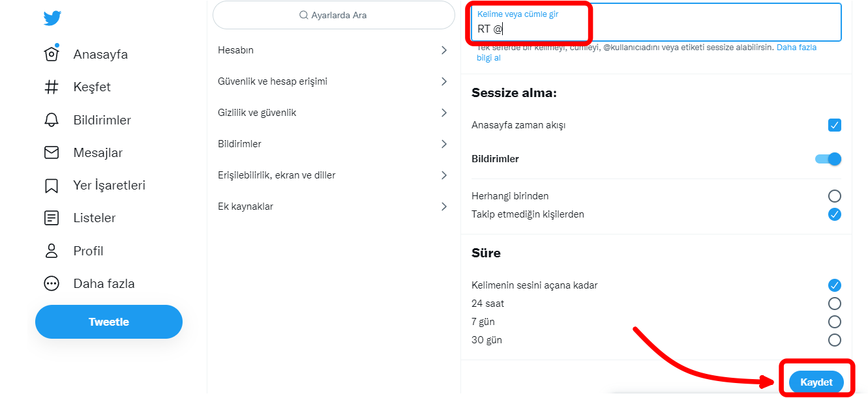The height and width of the screenshot is (398, 868).
Task: Choose the 24 saat duration
Action: 834,304
